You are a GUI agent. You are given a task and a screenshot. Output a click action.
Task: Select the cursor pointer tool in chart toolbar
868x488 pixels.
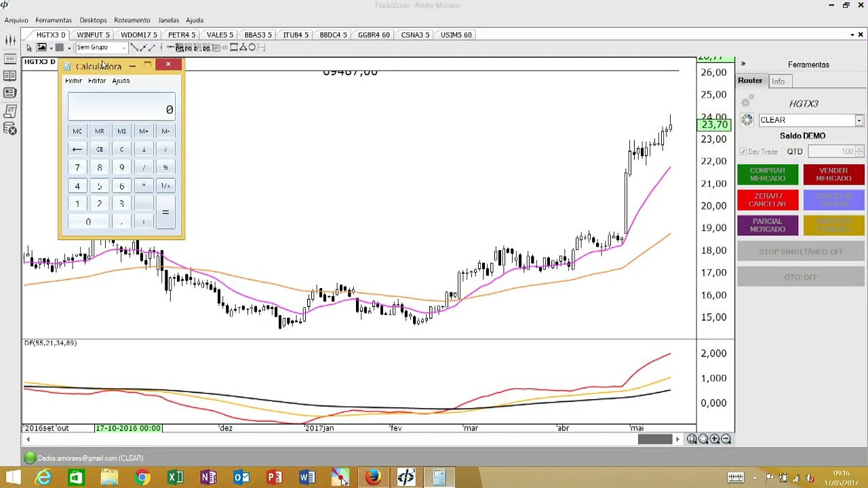pos(29,47)
